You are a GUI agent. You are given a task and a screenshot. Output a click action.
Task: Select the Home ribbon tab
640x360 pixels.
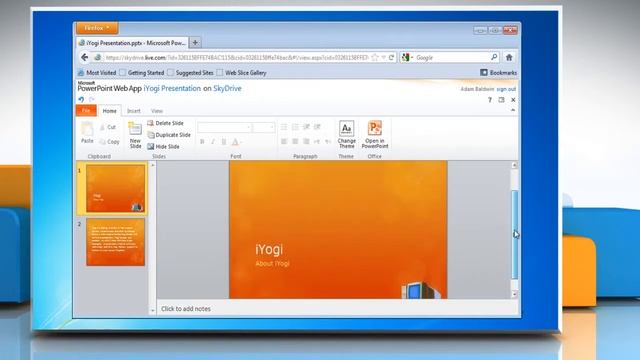click(x=109, y=111)
